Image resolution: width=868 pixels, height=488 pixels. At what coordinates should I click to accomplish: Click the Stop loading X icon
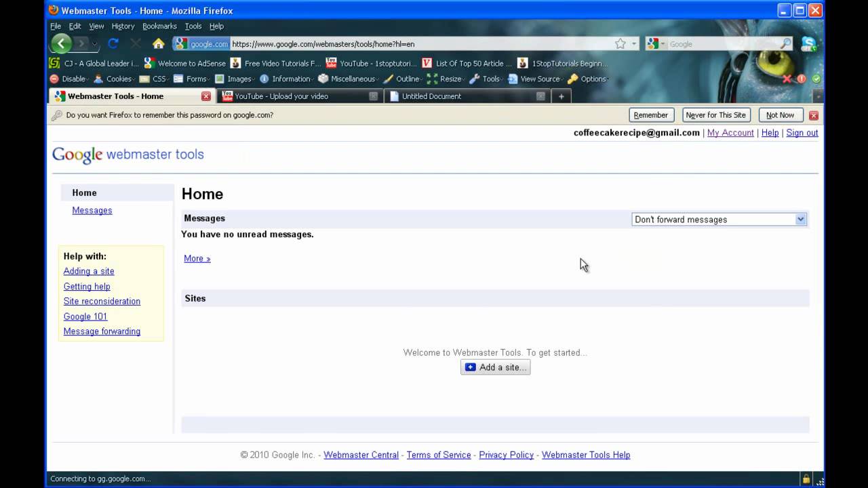(x=136, y=44)
